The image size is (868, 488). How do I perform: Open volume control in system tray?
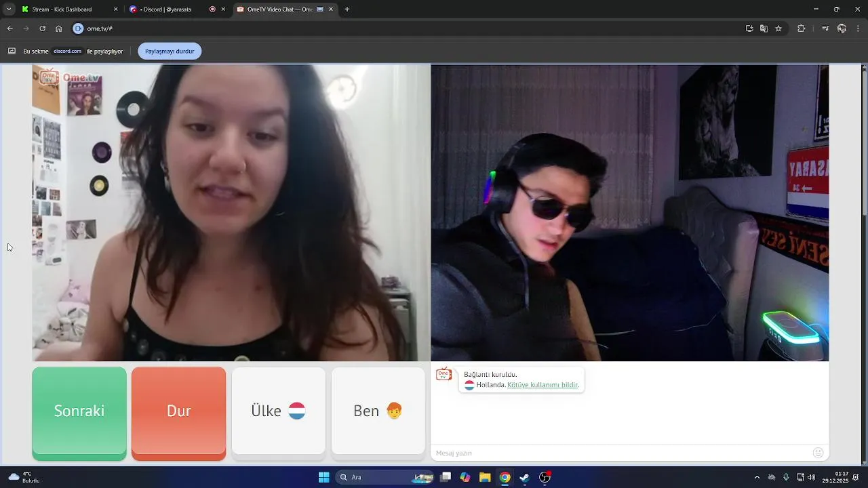(812, 477)
